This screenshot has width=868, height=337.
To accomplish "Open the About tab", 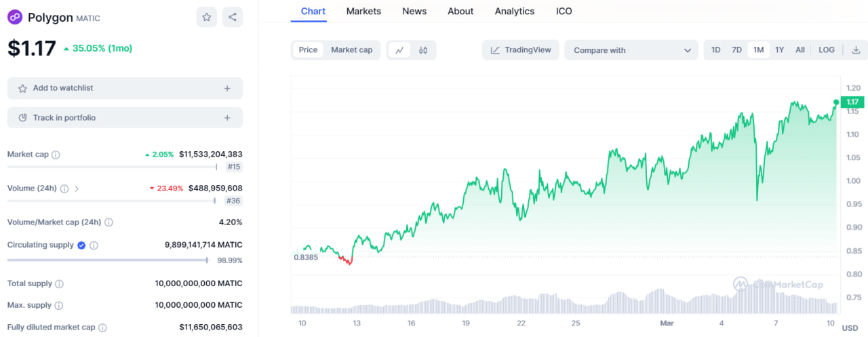I will (x=460, y=11).
